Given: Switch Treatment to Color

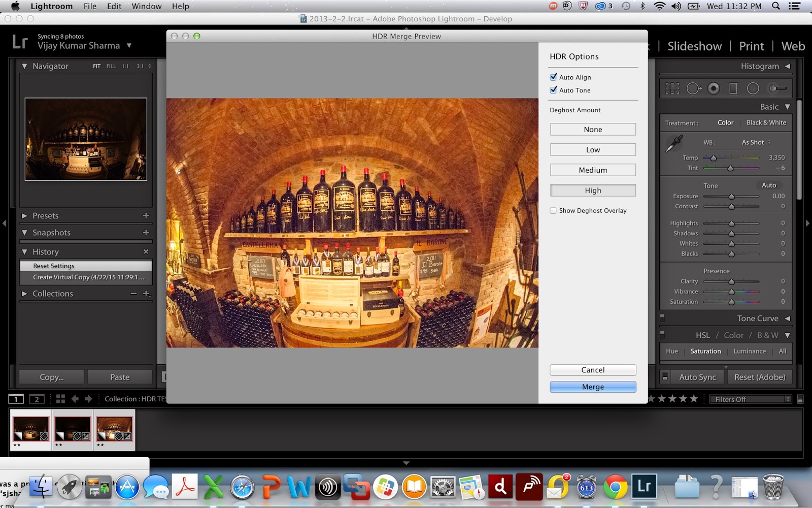Looking at the screenshot, I should [726, 122].
